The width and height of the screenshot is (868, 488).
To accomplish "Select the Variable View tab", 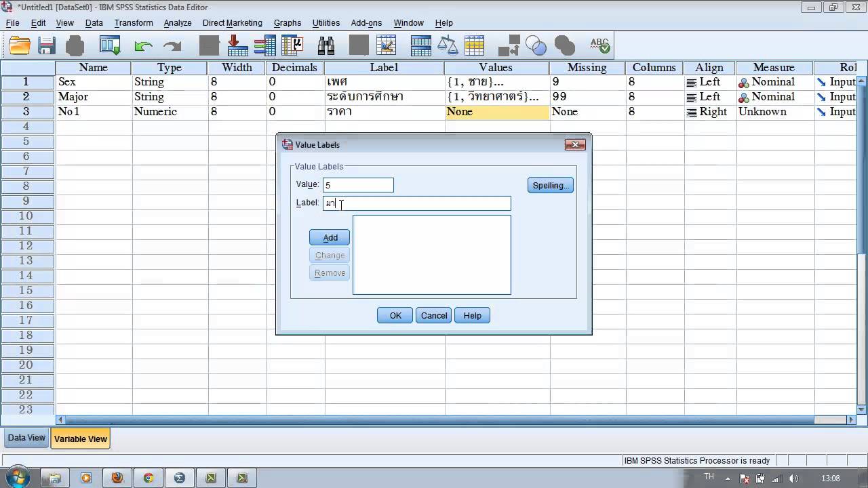I will (x=81, y=439).
